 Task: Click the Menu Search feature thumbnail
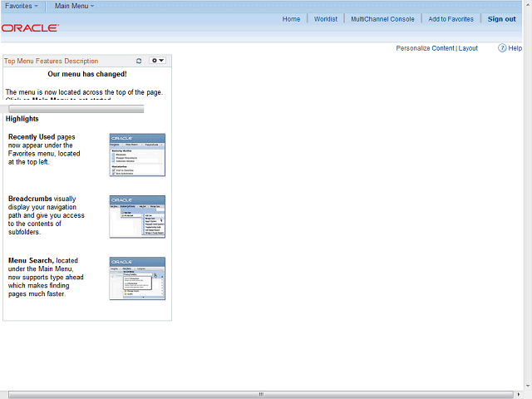click(x=137, y=278)
